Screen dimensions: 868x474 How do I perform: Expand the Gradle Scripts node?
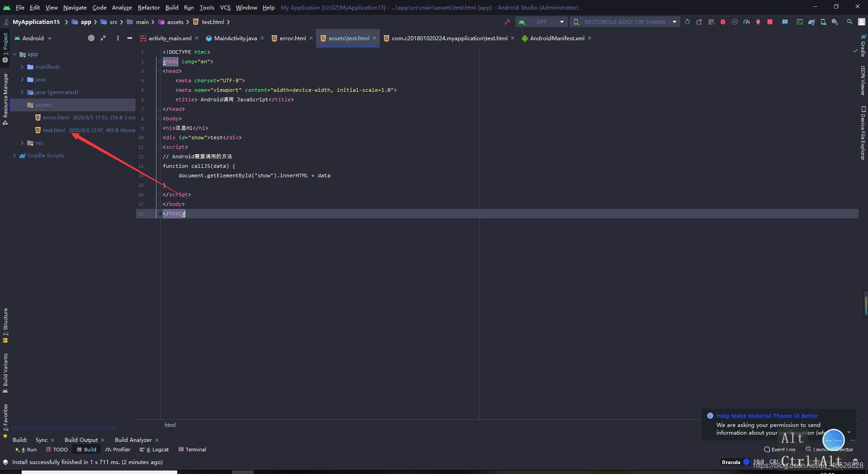coord(14,156)
